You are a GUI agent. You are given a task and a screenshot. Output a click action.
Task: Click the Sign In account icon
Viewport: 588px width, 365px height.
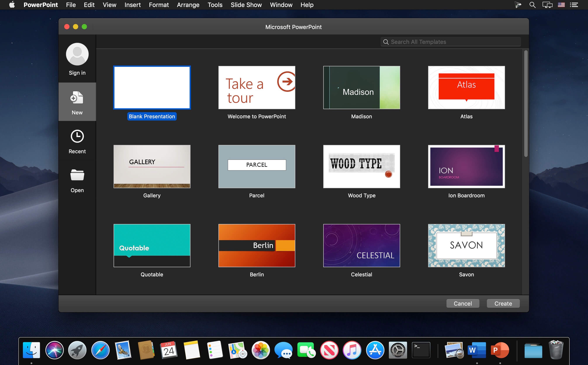point(77,54)
